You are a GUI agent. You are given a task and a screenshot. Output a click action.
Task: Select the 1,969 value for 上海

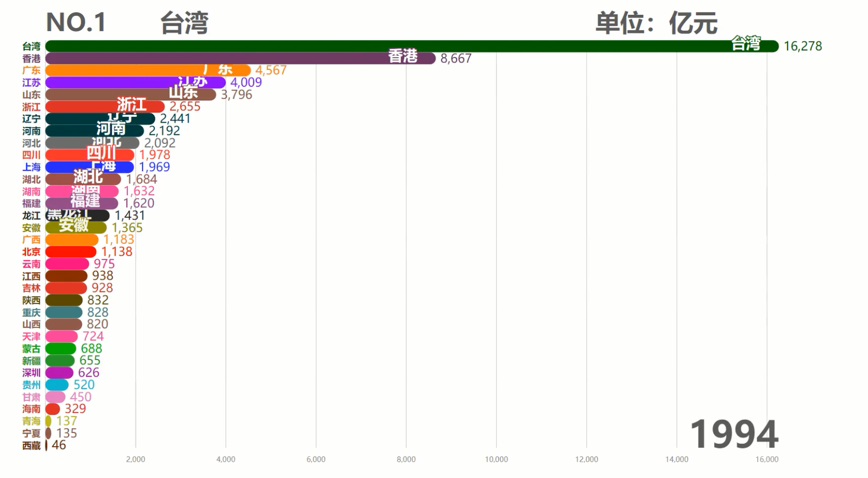coord(154,167)
